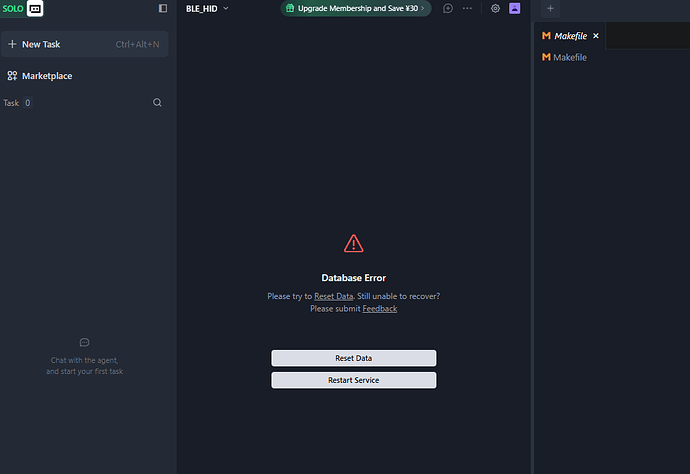Open the three-dot more options menu
The image size is (690, 474).
(x=467, y=8)
